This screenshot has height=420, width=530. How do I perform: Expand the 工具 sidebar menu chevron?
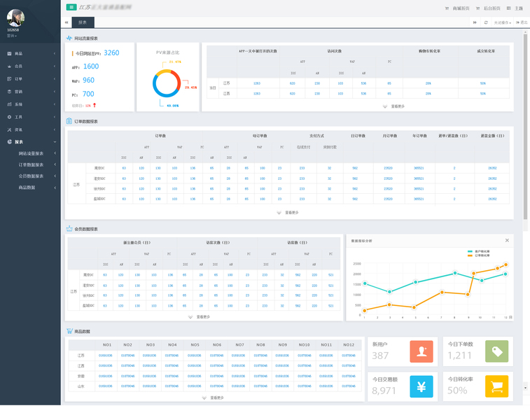point(55,117)
